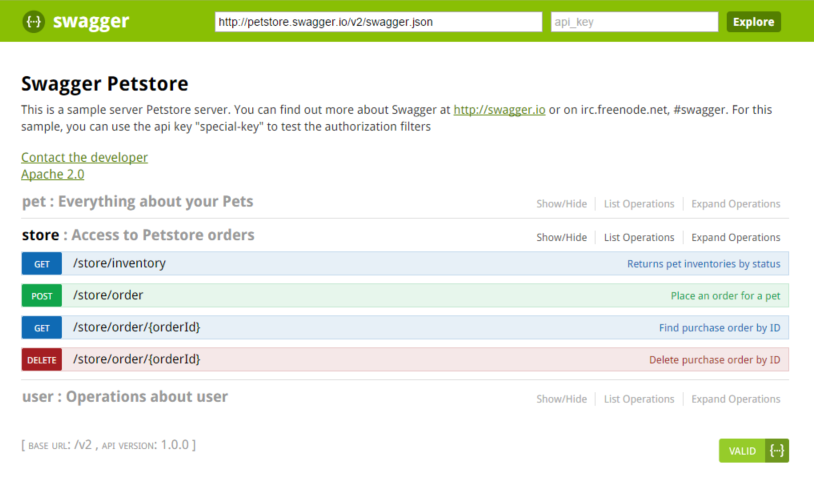Collapse the store section heading
The height and width of the screenshot is (487, 814).
tap(138, 235)
